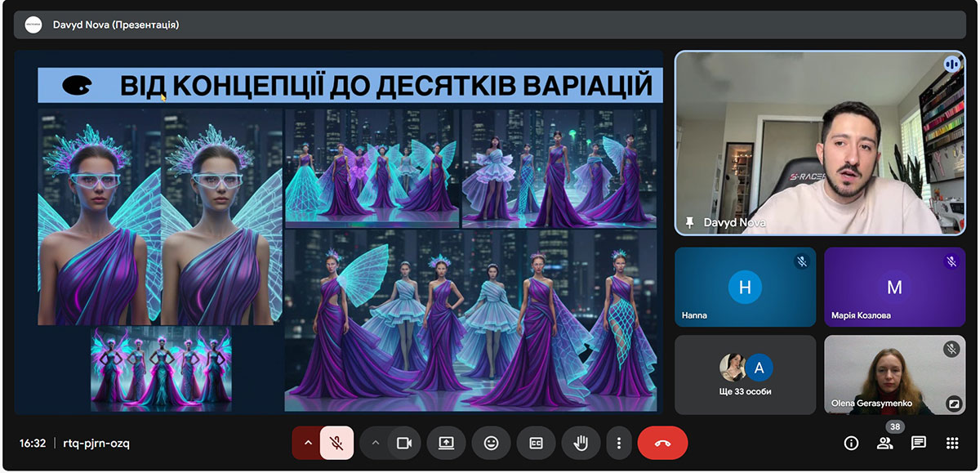980x473 pixels.
Task: Expand video settings arrow beside camera
Action: click(376, 443)
